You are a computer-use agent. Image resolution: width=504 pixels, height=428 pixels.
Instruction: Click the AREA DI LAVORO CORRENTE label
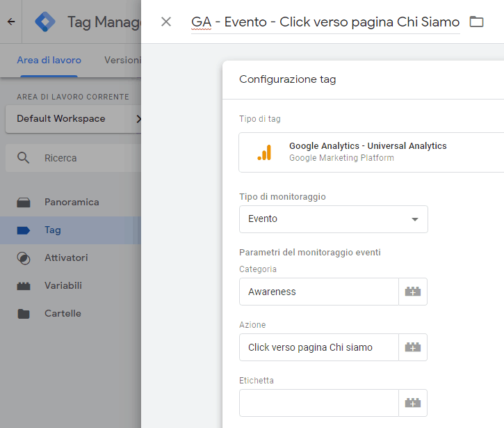click(x=73, y=97)
